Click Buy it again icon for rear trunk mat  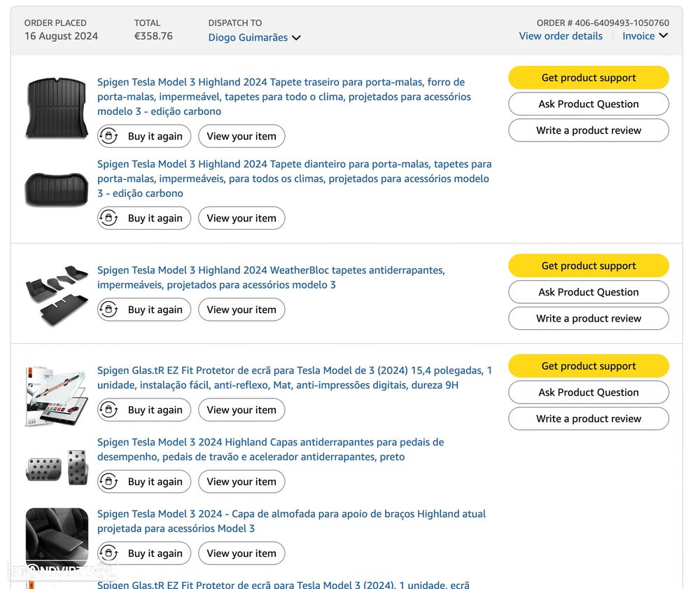[108, 137]
